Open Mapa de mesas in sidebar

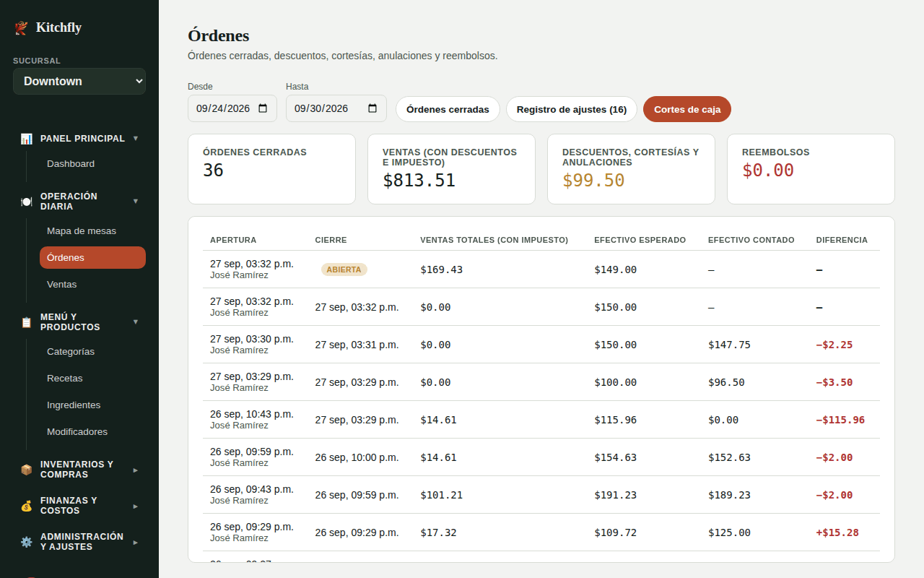(x=82, y=231)
